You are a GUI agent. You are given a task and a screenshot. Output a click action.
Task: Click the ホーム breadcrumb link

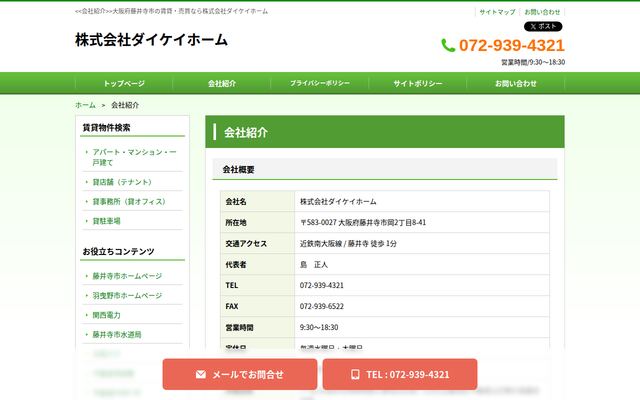(85, 105)
